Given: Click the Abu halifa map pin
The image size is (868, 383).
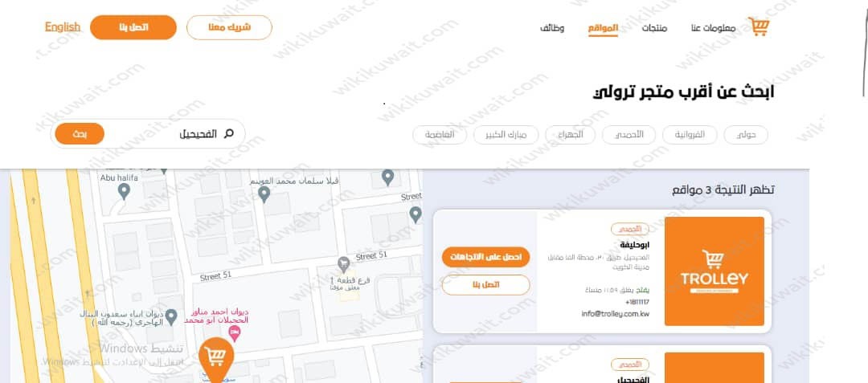Looking at the screenshot, I should pyautogui.click(x=124, y=192).
